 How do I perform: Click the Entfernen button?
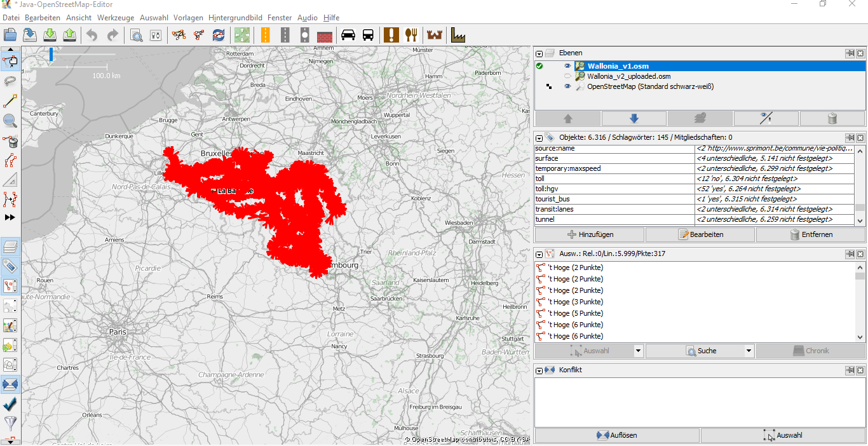810,234
